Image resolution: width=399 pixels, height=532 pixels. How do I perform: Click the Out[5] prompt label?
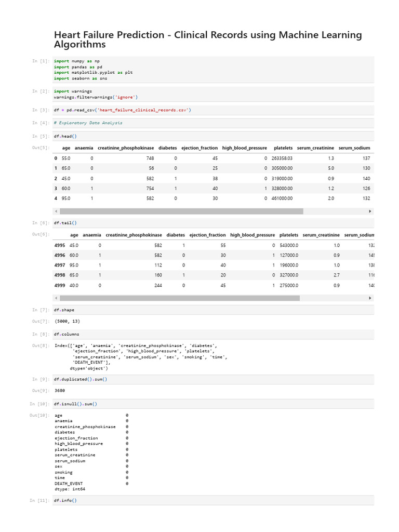click(41, 148)
